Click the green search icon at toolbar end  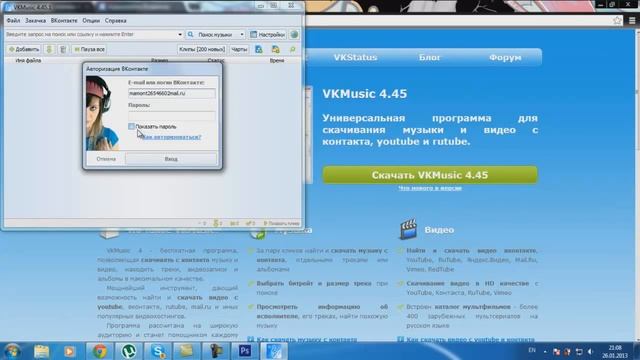click(x=293, y=49)
